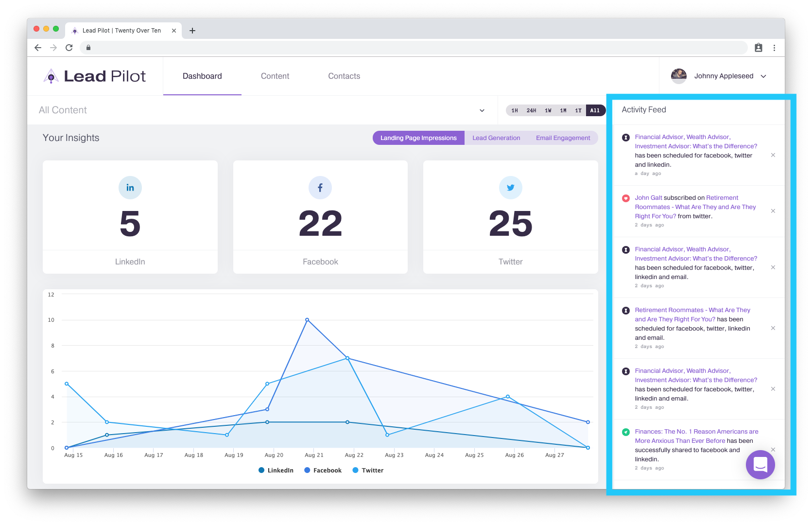812x525 pixels.
Task: Click the green shared icon beside Finances item
Action: click(626, 432)
